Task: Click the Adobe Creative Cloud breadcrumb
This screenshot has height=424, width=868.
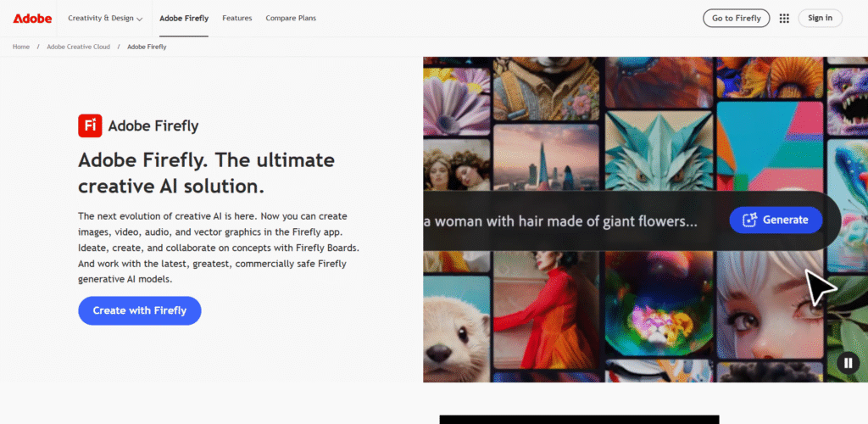Action: (78, 47)
